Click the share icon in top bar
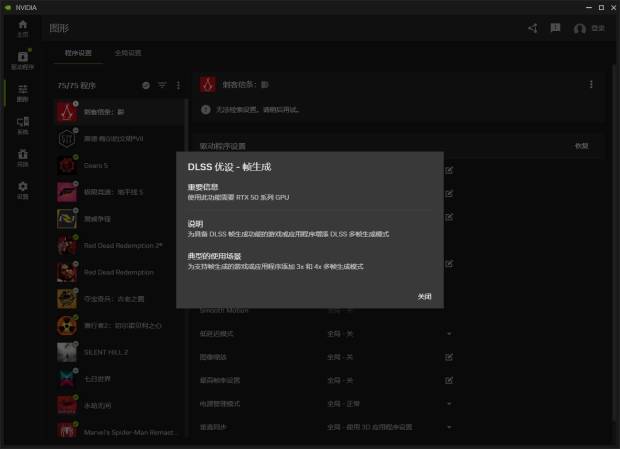 tap(533, 28)
